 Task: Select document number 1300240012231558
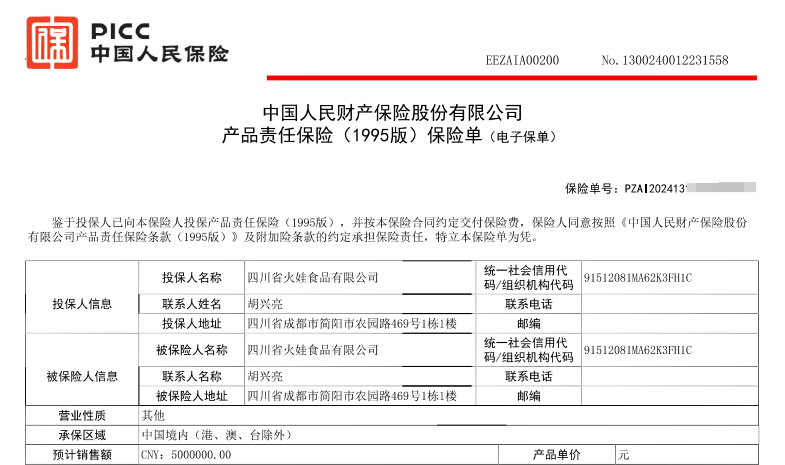(664, 61)
